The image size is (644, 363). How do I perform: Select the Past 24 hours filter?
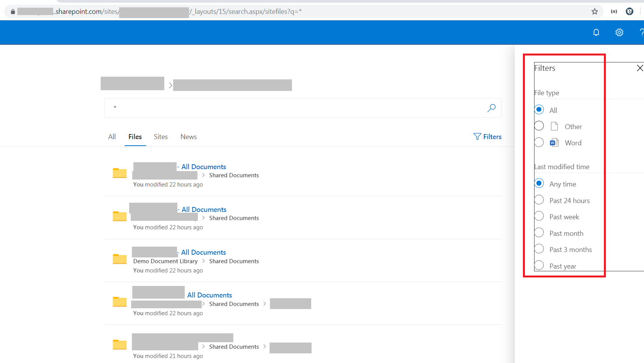click(539, 200)
